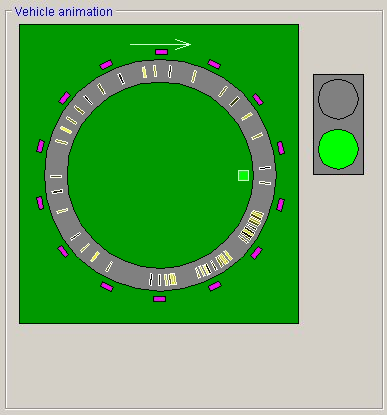Click the magenta marker at top of ring
This screenshot has width=387, height=415.
pos(161,52)
